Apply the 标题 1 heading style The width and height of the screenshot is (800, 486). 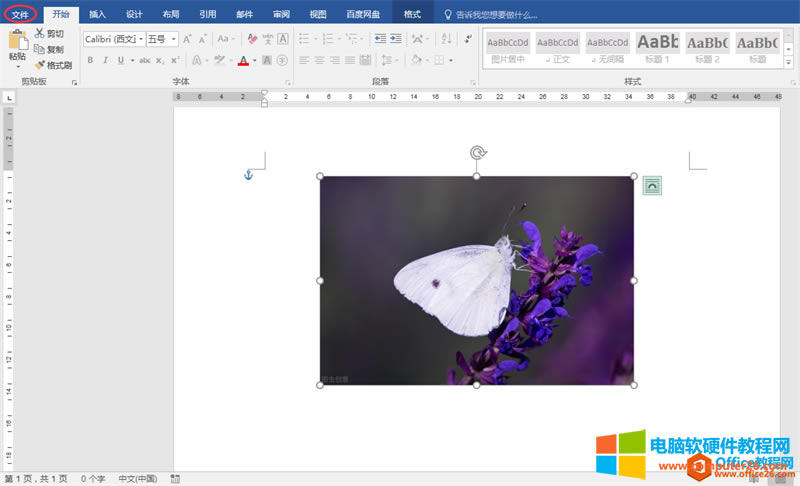click(x=658, y=46)
